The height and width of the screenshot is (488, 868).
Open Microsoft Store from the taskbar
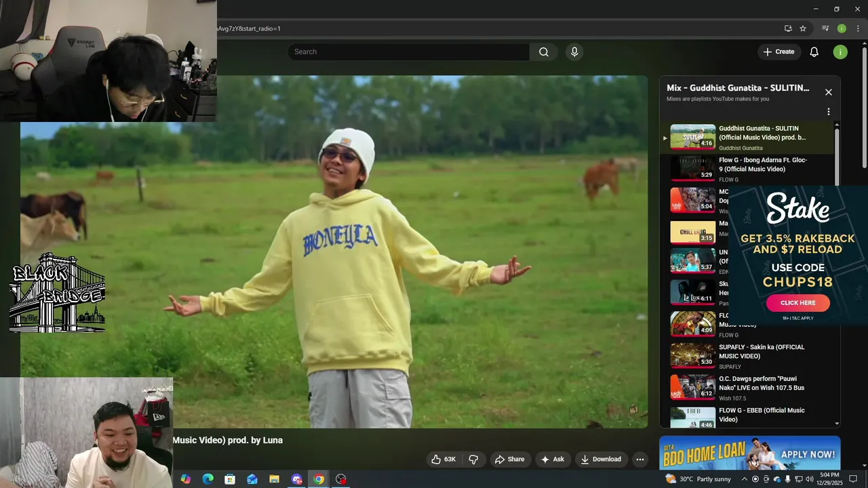(x=230, y=479)
